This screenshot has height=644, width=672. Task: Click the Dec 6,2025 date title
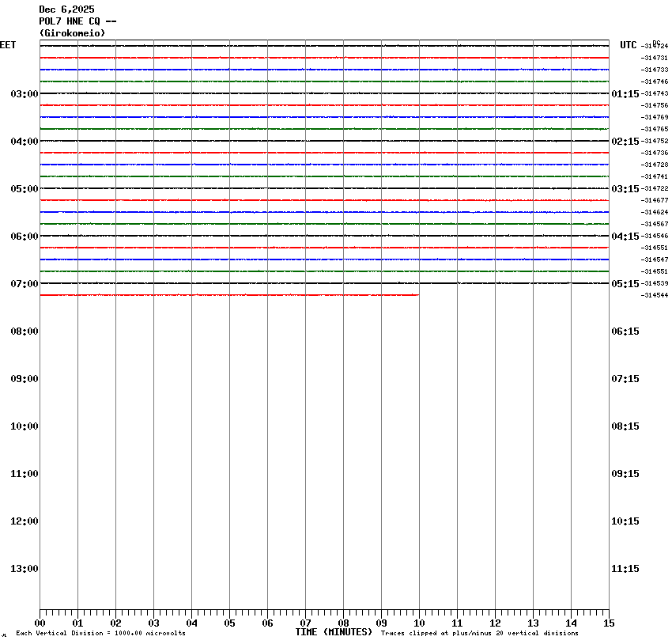point(66,9)
